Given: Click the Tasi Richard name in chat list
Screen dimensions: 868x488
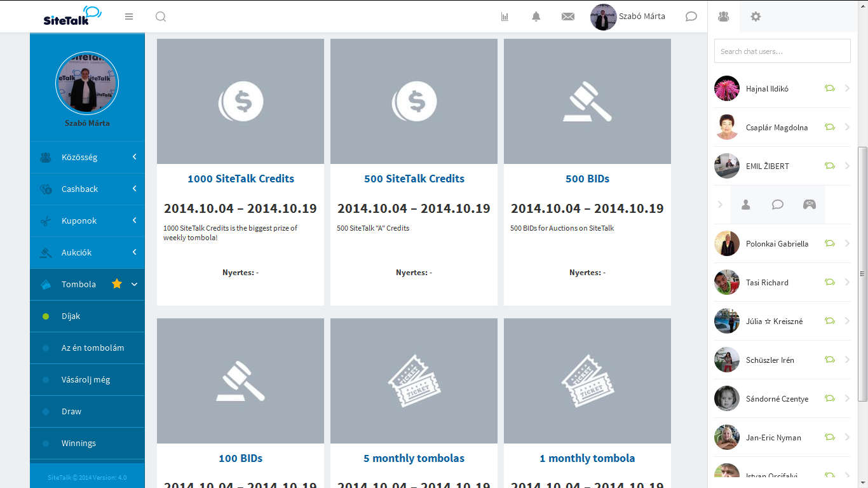Looking at the screenshot, I should click(x=767, y=282).
